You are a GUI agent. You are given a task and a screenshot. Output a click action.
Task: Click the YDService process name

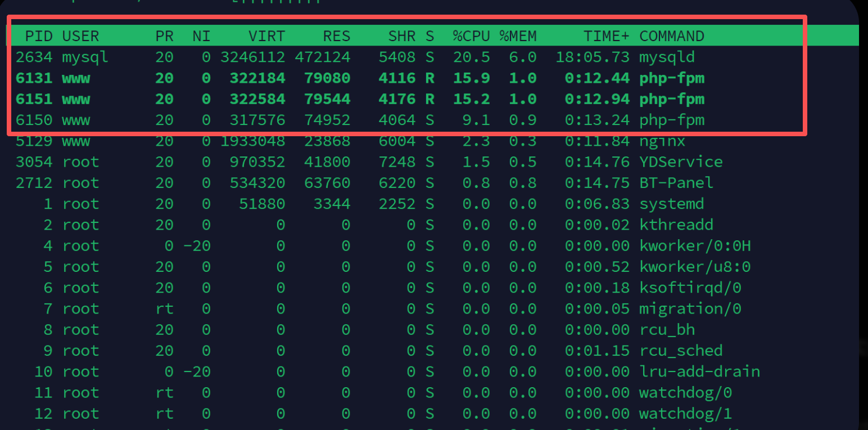(680, 162)
